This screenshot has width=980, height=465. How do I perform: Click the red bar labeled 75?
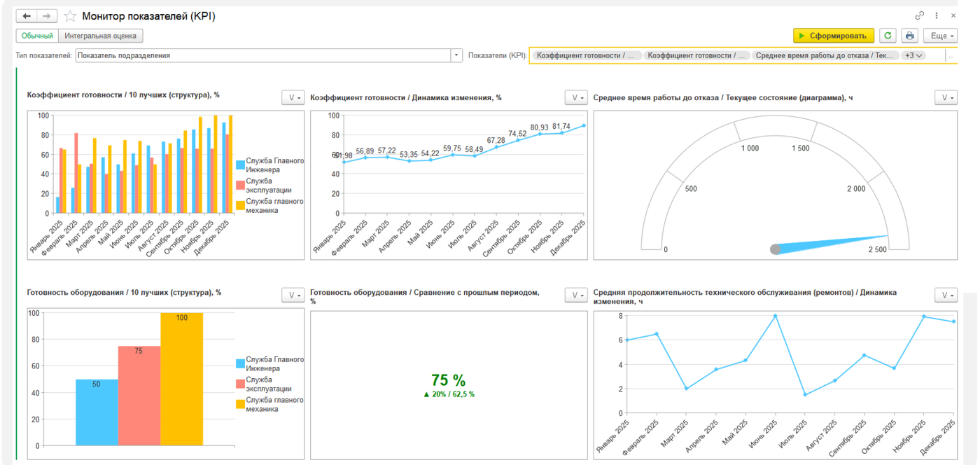pyautogui.click(x=139, y=396)
